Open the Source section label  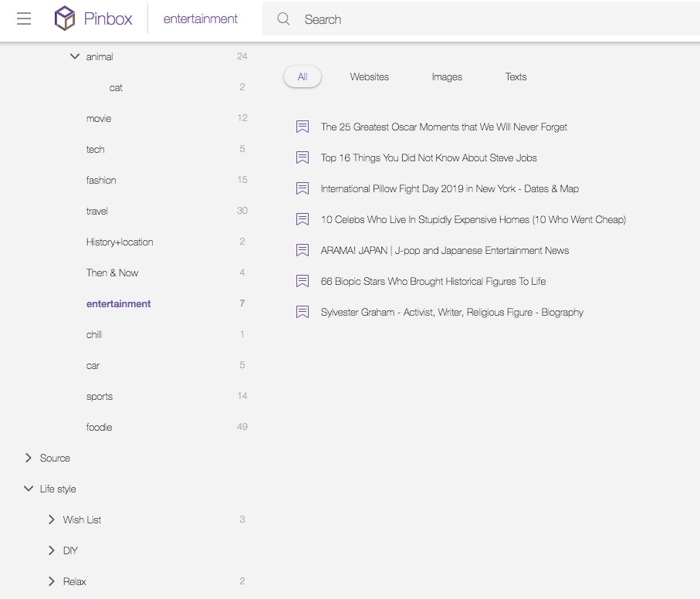tap(55, 458)
